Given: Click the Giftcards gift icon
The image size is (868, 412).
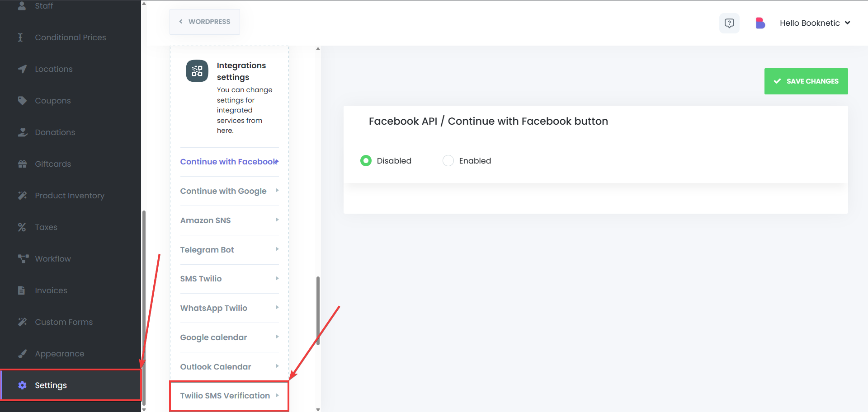Looking at the screenshot, I should click(x=22, y=164).
